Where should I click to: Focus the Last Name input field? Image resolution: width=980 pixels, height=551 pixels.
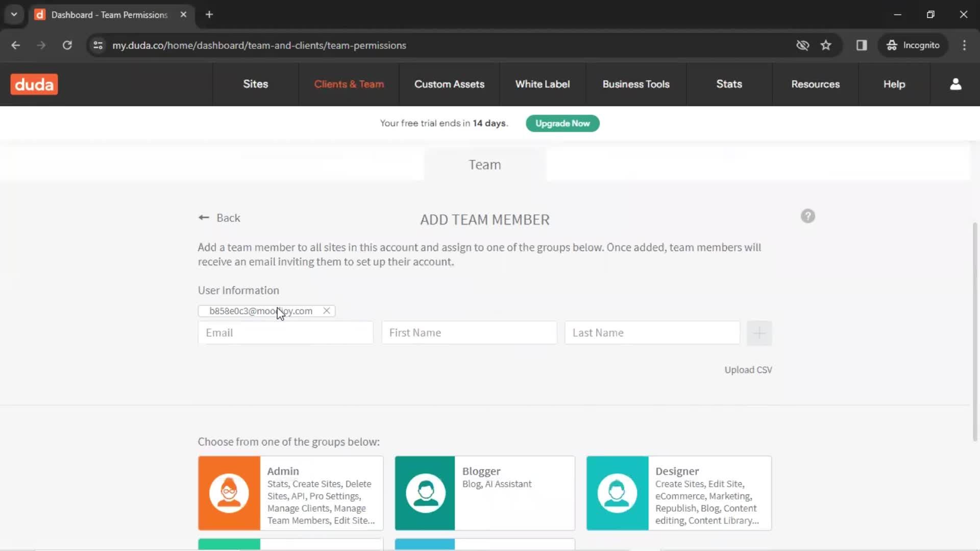point(652,333)
